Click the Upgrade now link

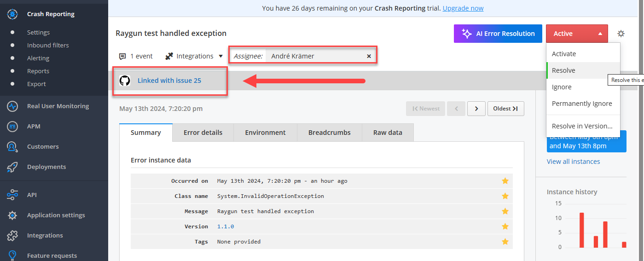(x=463, y=8)
